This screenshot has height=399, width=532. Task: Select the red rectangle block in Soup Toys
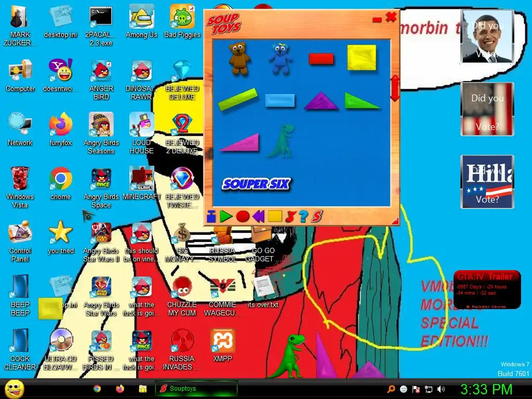[321, 58]
